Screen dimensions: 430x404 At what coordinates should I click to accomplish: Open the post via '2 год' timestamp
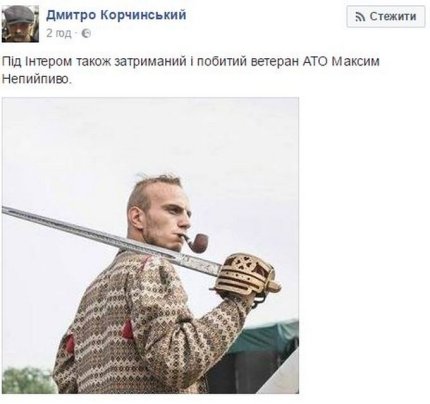pos(59,34)
